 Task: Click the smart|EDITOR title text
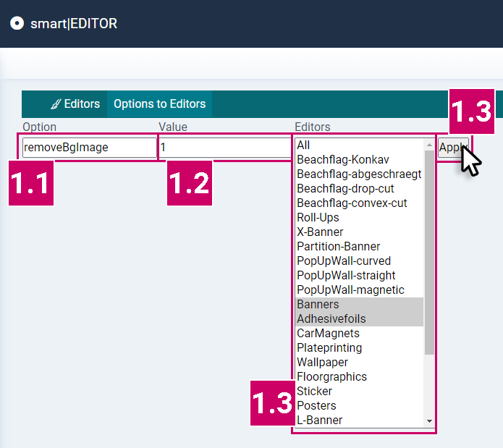[x=74, y=24]
